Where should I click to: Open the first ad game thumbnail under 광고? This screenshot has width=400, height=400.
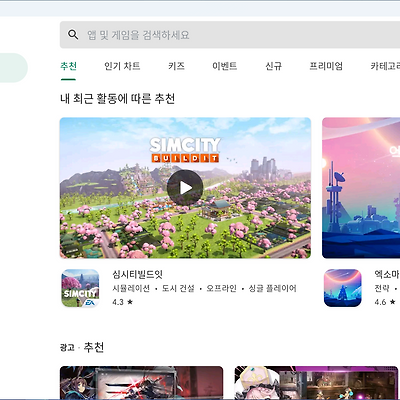click(x=141, y=383)
